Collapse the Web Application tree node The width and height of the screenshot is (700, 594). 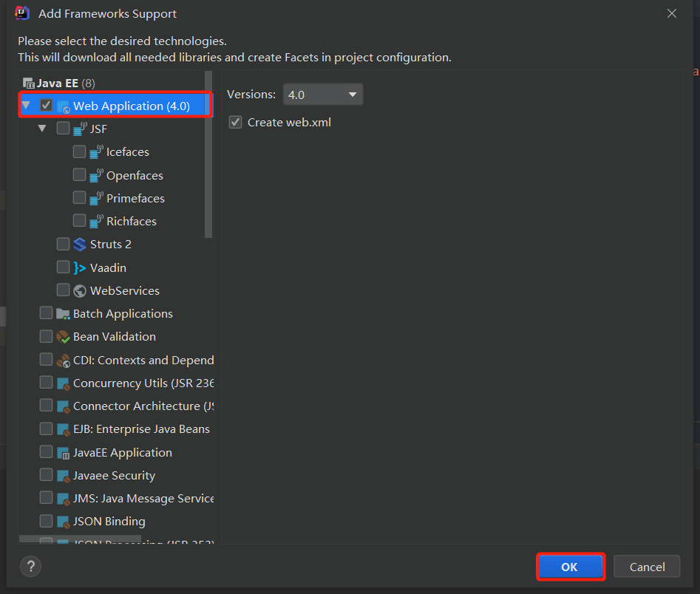coord(27,106)
